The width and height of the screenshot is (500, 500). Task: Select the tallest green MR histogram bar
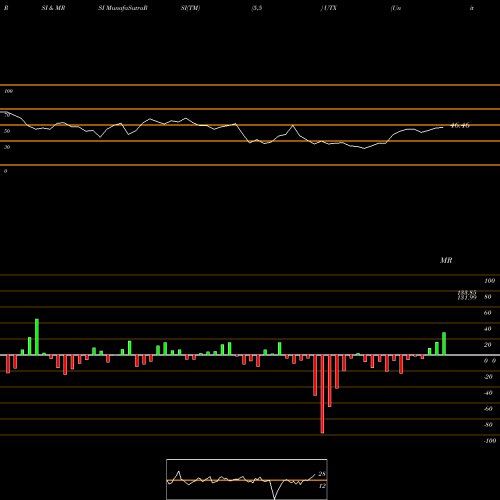[37, 337]
